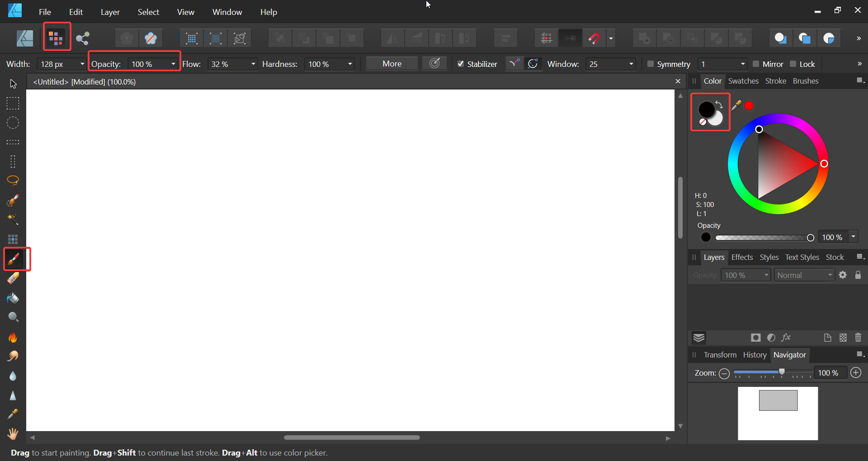
Task: Open the File menu
Action: click(x=45, y=12)
